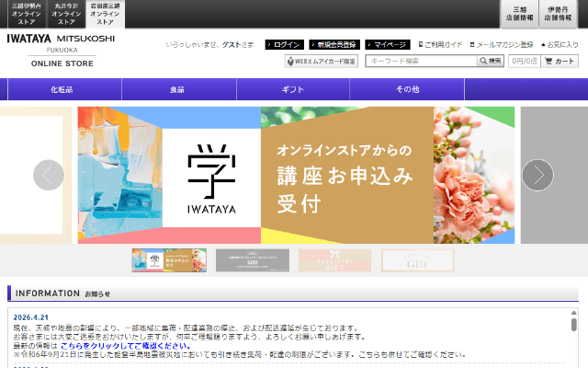Viewport: 588px width, 368px height.
Task: Switch to 丸井今井オンラインストア tab
Action: coord(66,14)
